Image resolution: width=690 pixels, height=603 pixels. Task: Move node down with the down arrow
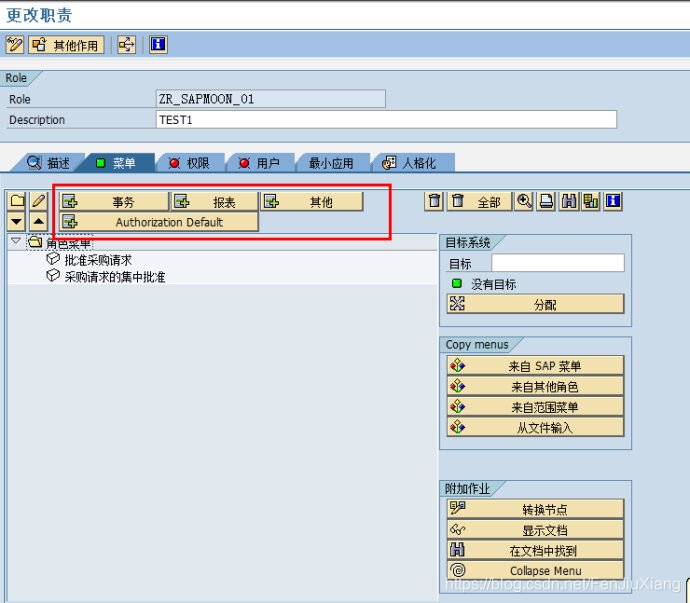(x=16, y=221)
